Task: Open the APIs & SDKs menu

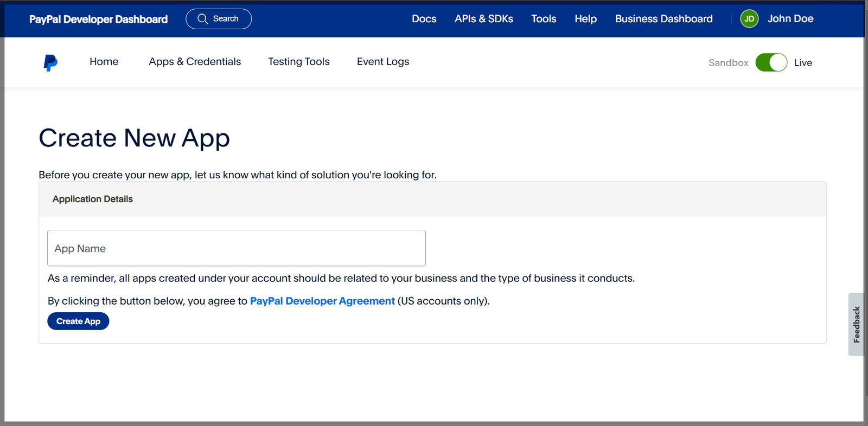Action: point(484,19)
